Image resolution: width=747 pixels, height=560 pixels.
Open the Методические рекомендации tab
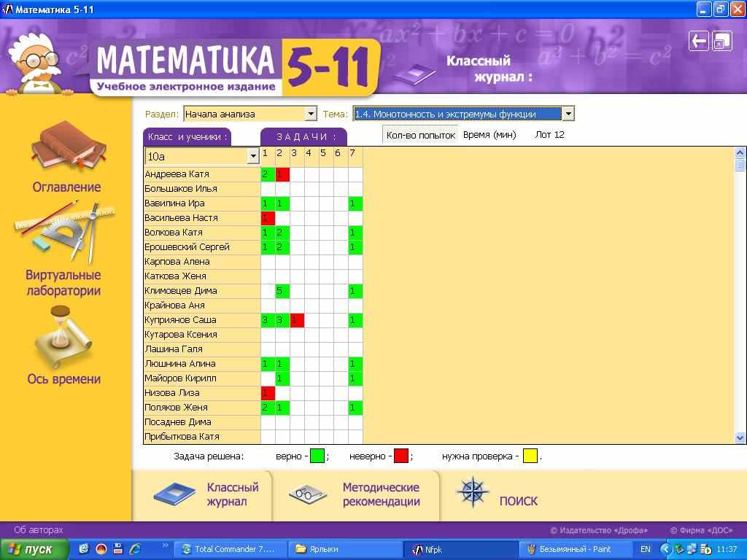coord(356,495)
